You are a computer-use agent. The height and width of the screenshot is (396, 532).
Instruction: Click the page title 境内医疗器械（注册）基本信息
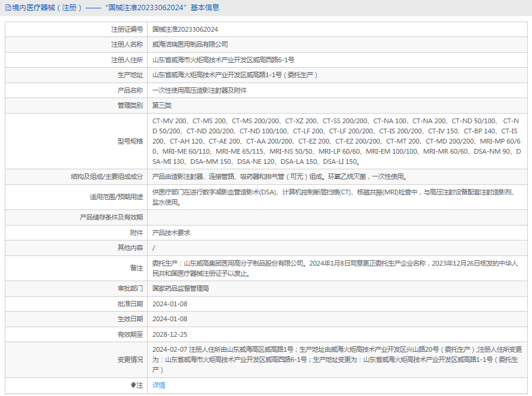click(x=116, y=7)
